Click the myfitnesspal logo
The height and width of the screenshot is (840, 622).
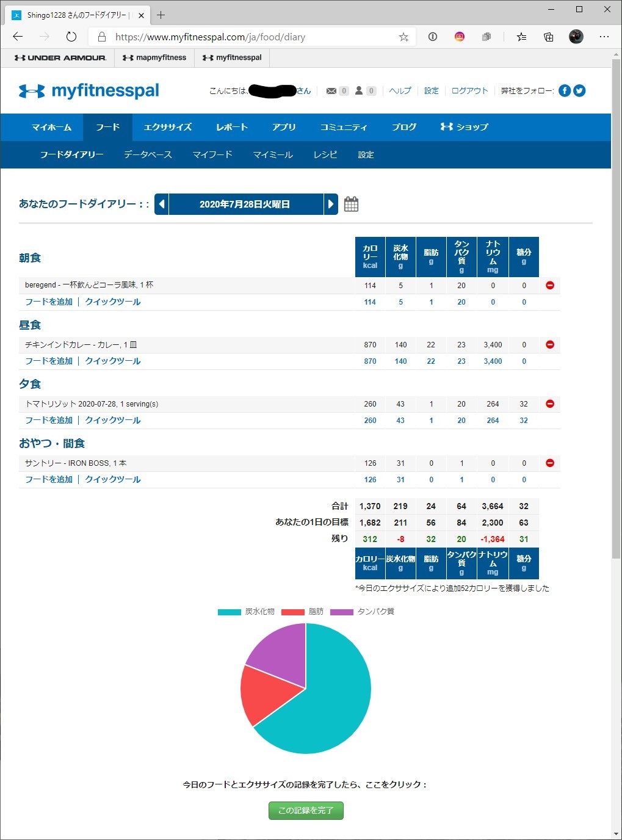click(89, 91)
